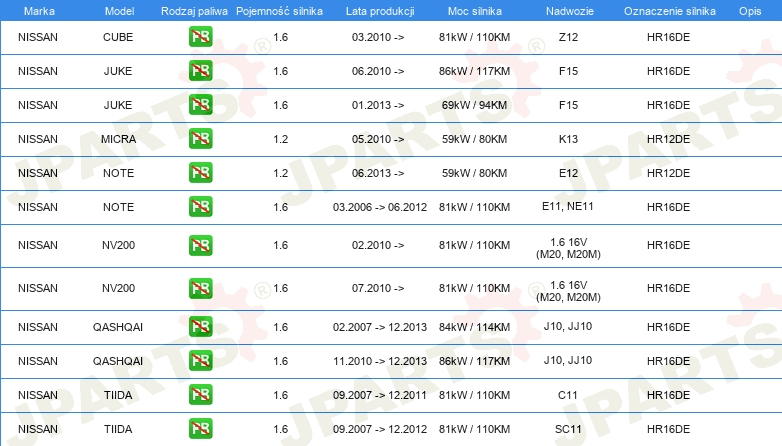The height and width of the screenshot is (446, 782).
Task: Click body code E12
Action: [568, 173]
